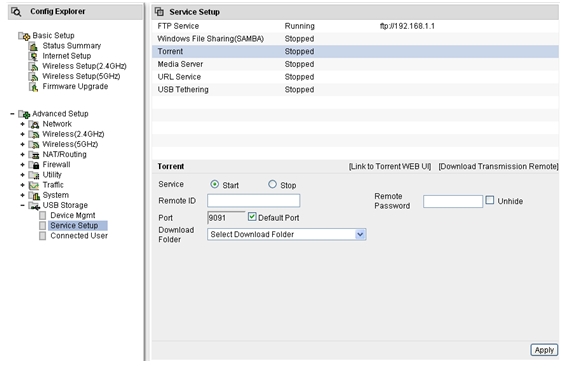Select the Start service radio button
The image size is (567, 368).
pos(214,184)
